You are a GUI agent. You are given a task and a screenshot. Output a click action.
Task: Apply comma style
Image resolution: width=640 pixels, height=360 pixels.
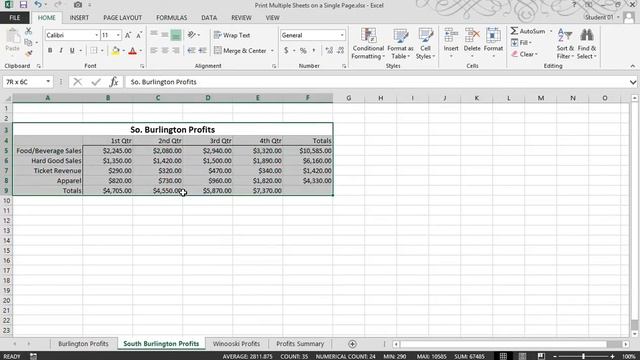pyautogui.click(x=313, y=51)
